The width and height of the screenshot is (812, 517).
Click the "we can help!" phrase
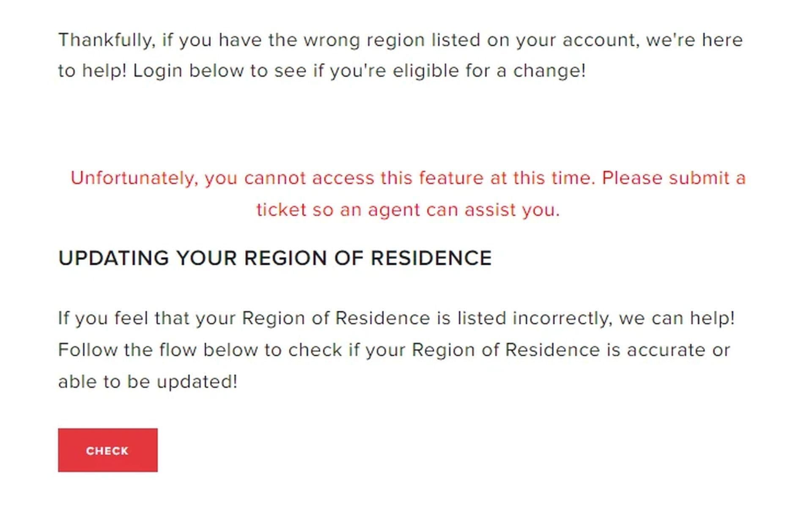coord(677,318)
